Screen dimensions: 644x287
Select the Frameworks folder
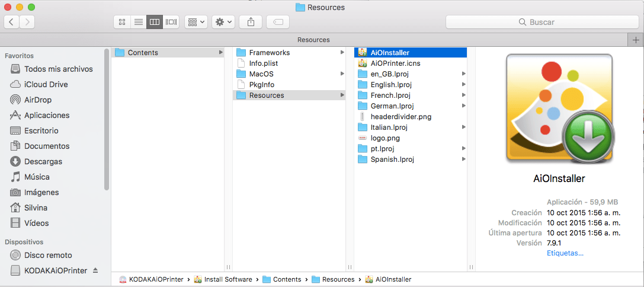click(x=289, y=53)
